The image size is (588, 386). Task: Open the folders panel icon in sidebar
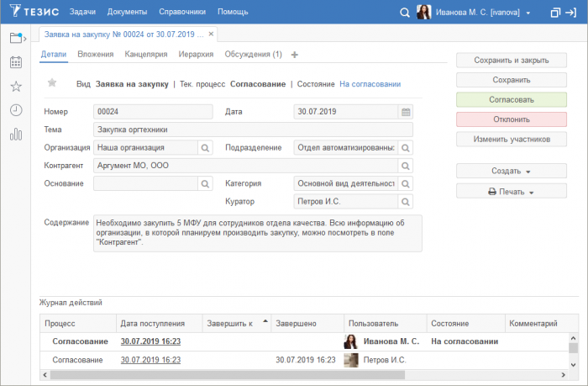[x=17, y=37]
